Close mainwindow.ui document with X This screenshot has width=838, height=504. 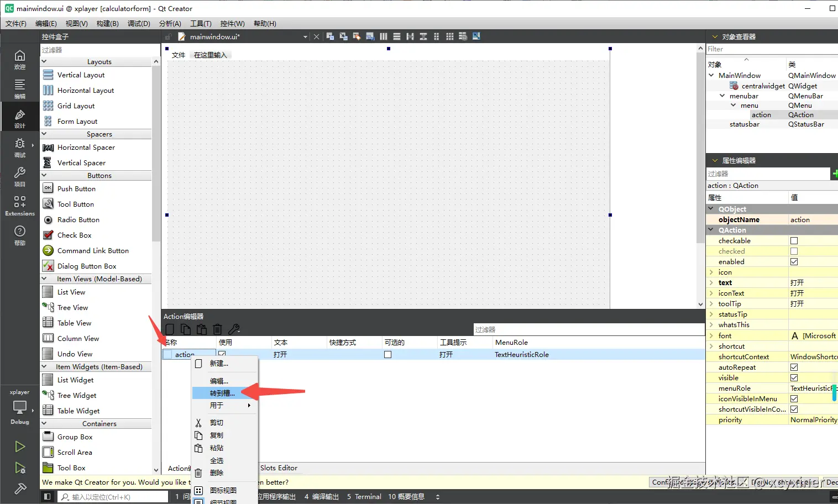(x=316, y=37)
